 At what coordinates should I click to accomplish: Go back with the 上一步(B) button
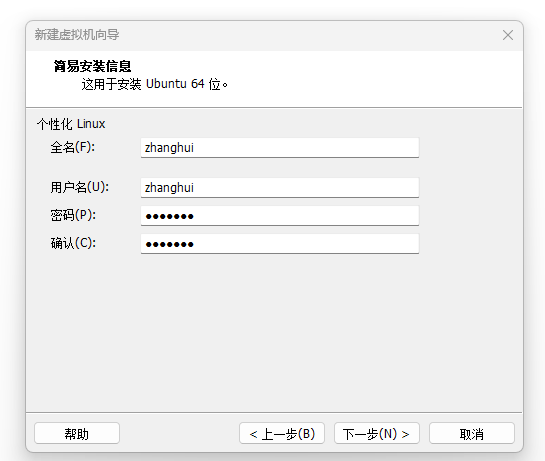(282, 433)
